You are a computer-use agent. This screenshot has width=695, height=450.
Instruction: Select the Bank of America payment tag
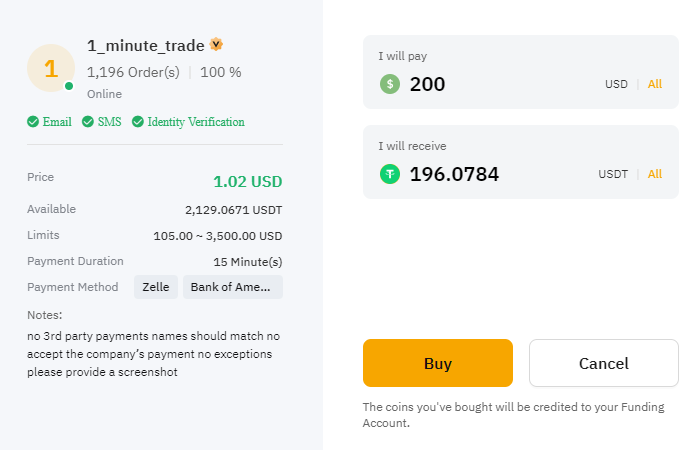233,287
